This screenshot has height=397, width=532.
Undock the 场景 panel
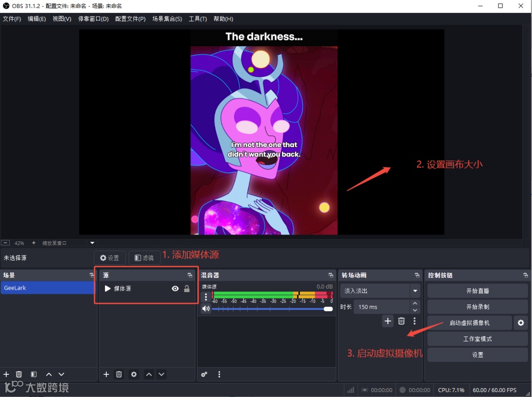(92, 275)
